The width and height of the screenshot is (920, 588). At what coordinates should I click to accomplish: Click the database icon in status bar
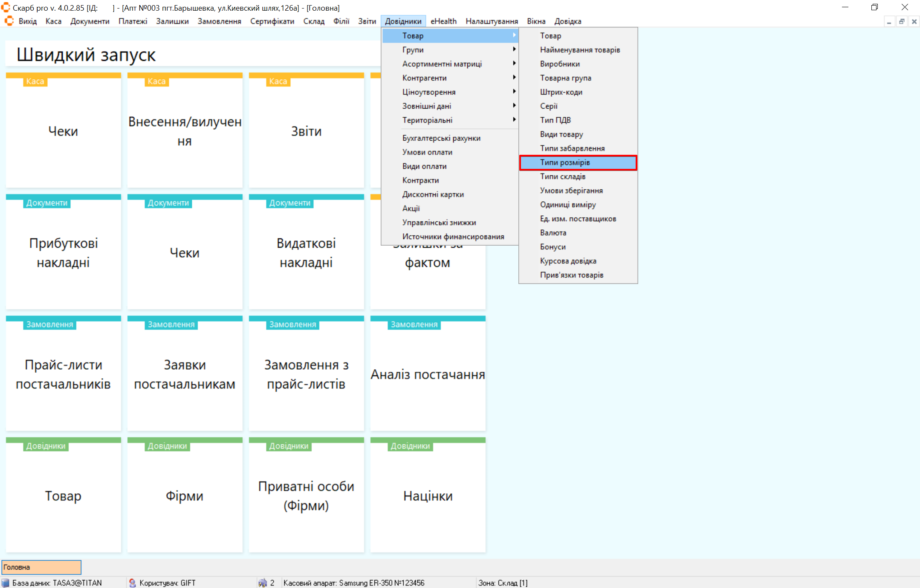(x=6, y=583)
